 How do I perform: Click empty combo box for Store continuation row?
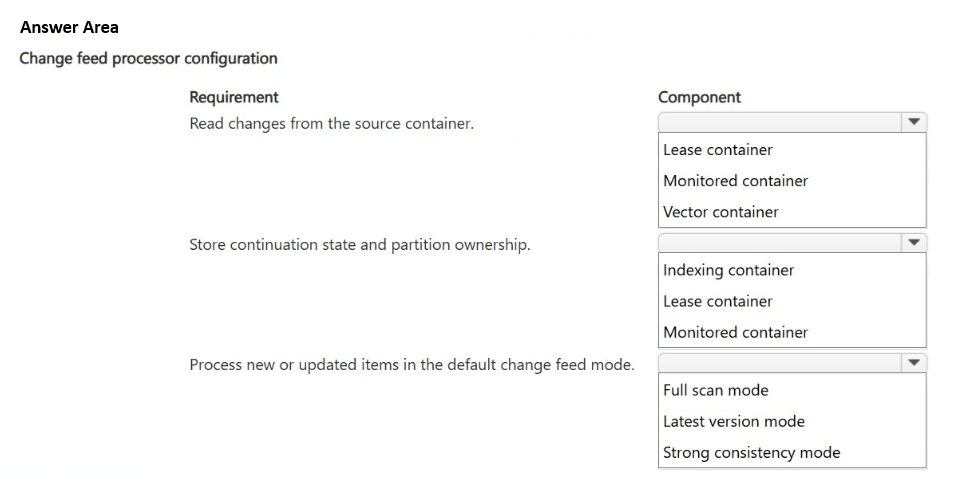[x=780, y=243]
